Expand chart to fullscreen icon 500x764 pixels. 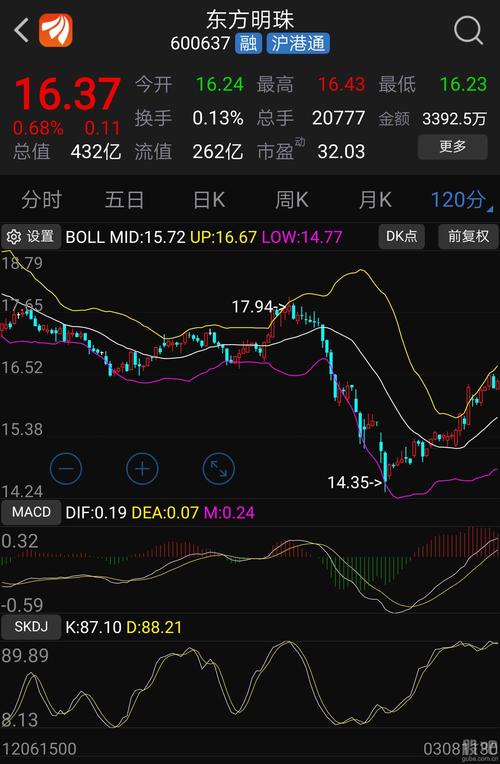tap(218, 469)
